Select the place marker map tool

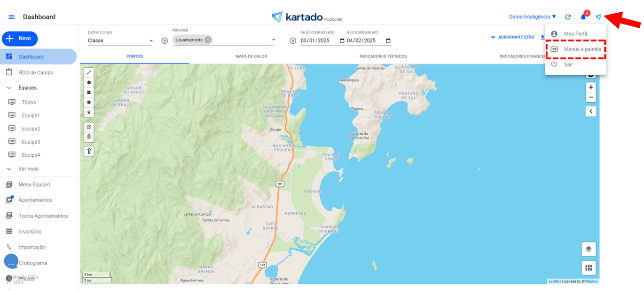tap(89, 113)
